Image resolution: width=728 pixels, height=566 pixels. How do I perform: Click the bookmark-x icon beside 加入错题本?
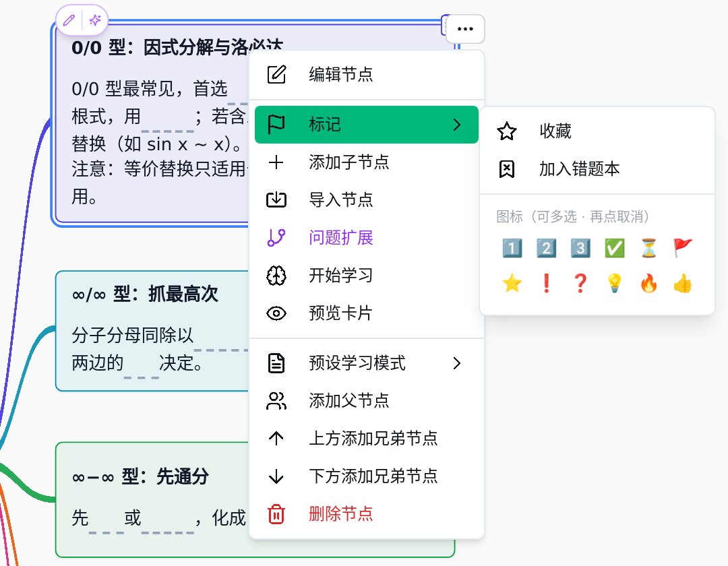click(x=506, y=169)
